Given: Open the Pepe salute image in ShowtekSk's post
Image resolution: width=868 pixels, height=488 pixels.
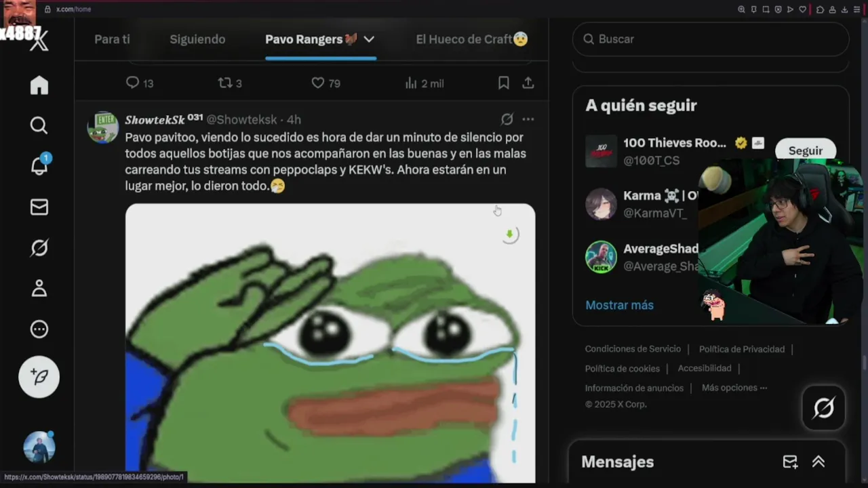Looking at the screenshot, I should [330, 343].
